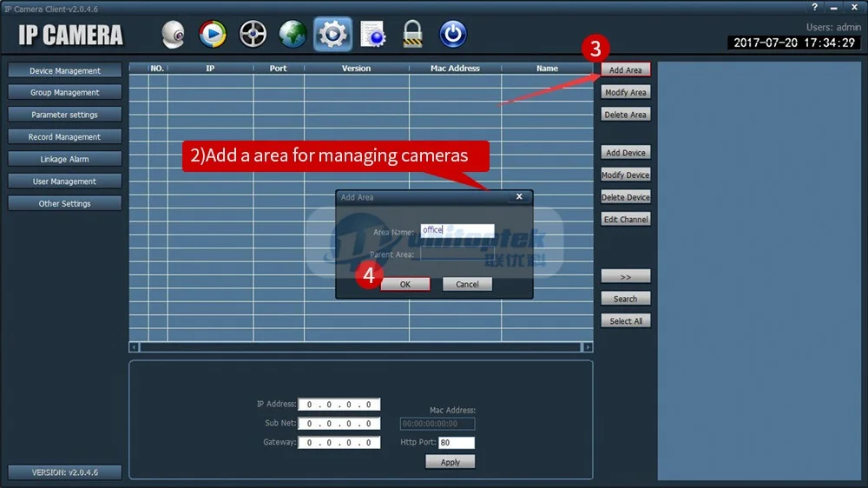
Task: Click the Gateway input field
Action: pyautogui.click(x=339, y=442)
